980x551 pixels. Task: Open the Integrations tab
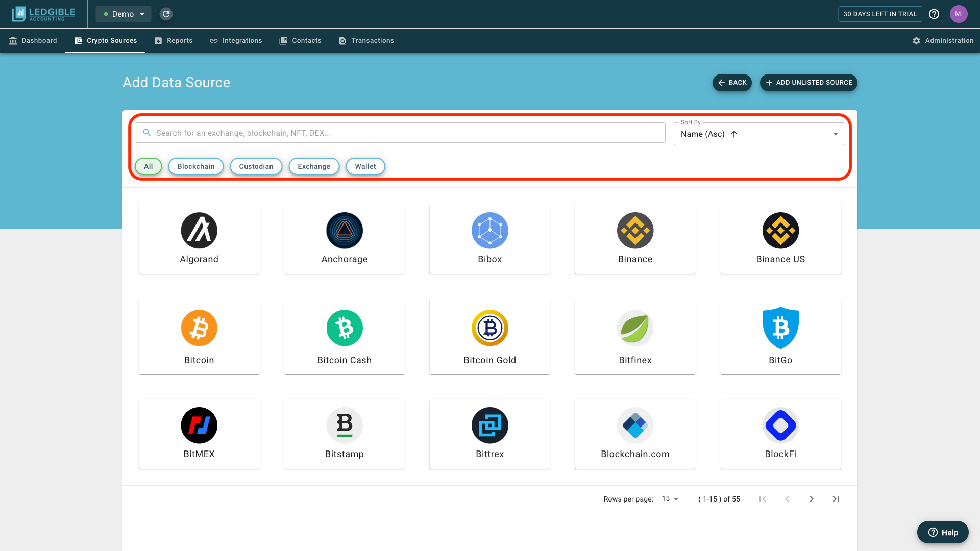236,41
